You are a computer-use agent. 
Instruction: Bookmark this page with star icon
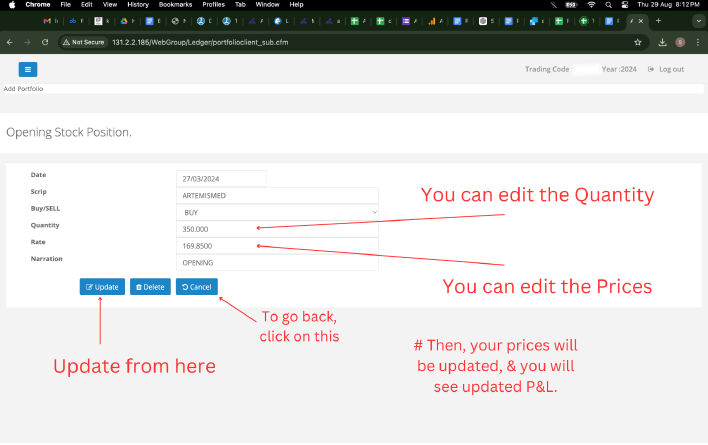(638, 42)
